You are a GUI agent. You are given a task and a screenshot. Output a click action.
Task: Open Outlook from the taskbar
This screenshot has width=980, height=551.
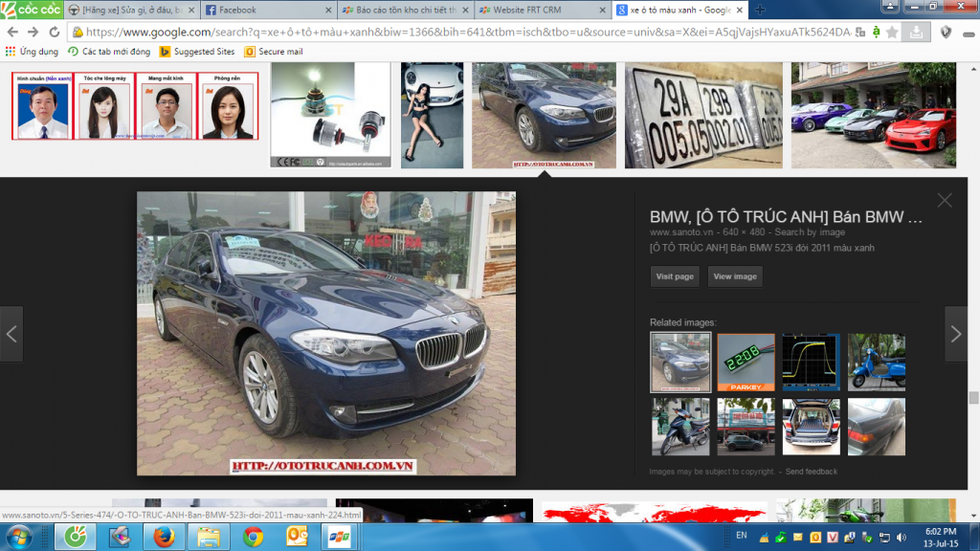[298, 537]
